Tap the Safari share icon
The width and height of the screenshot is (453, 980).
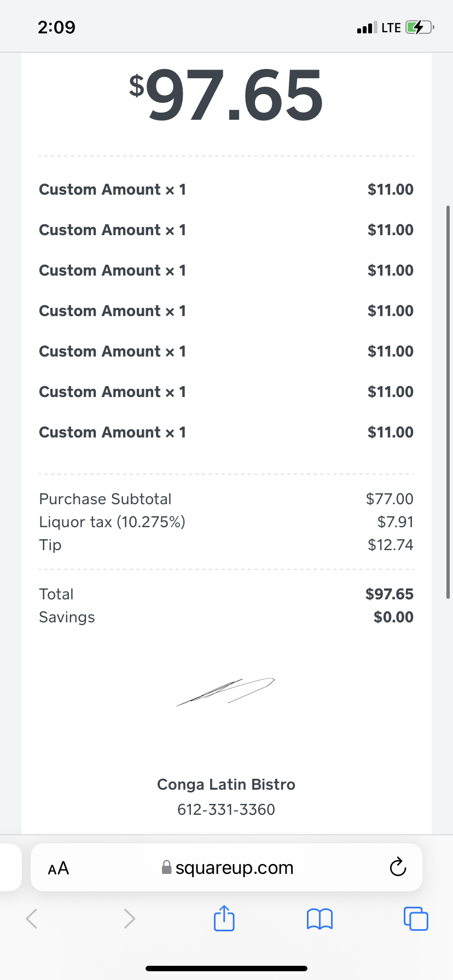(224, 918)
